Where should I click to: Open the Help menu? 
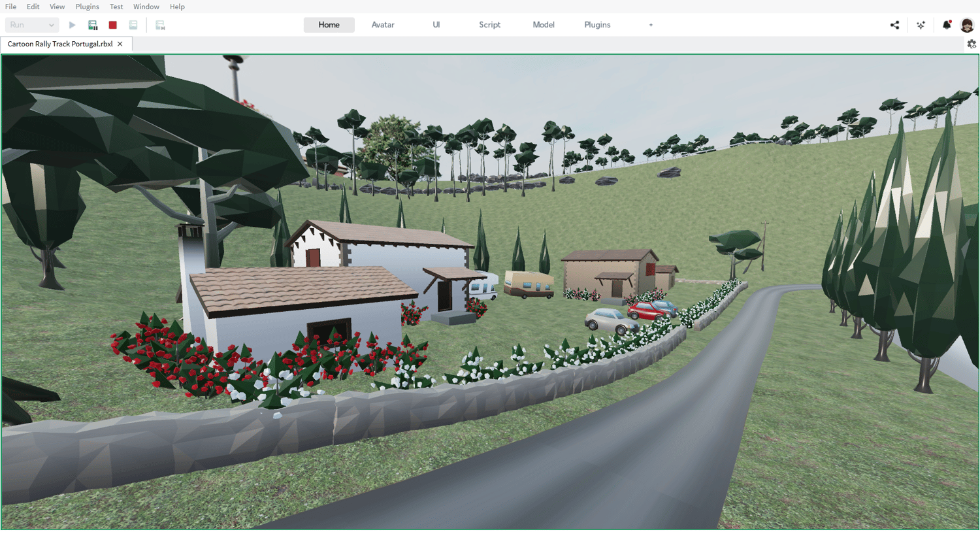click(x=177, y=7)
